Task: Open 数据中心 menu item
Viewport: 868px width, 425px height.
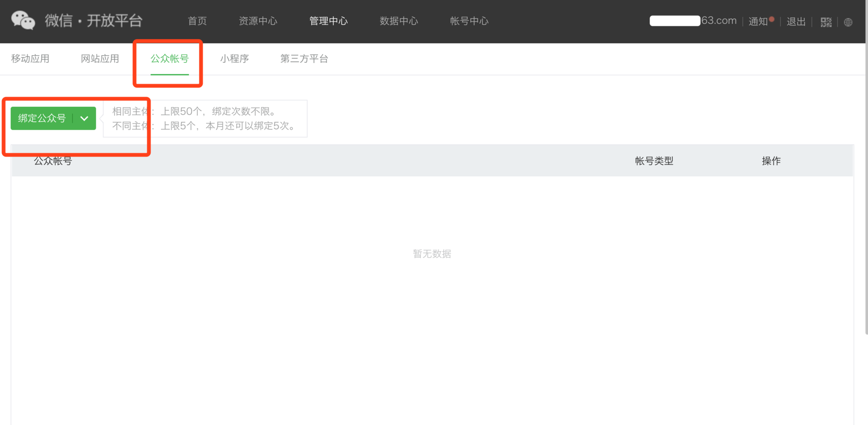Action: coord(399,21)
